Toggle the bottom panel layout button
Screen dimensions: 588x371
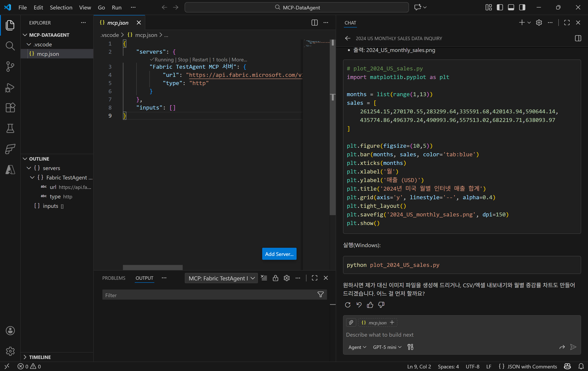(x=511, y=7)
